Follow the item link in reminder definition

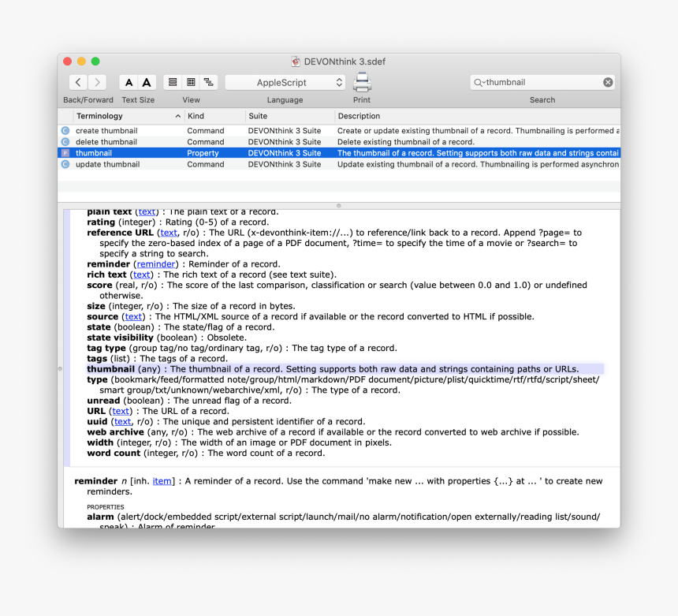coord(162,481)
